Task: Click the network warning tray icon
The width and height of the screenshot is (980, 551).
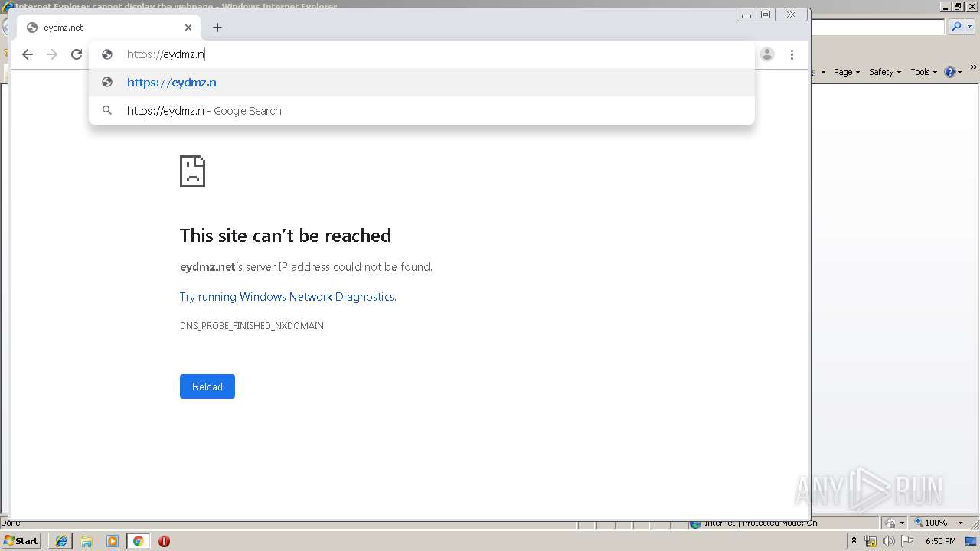Action: pos(871,541)
